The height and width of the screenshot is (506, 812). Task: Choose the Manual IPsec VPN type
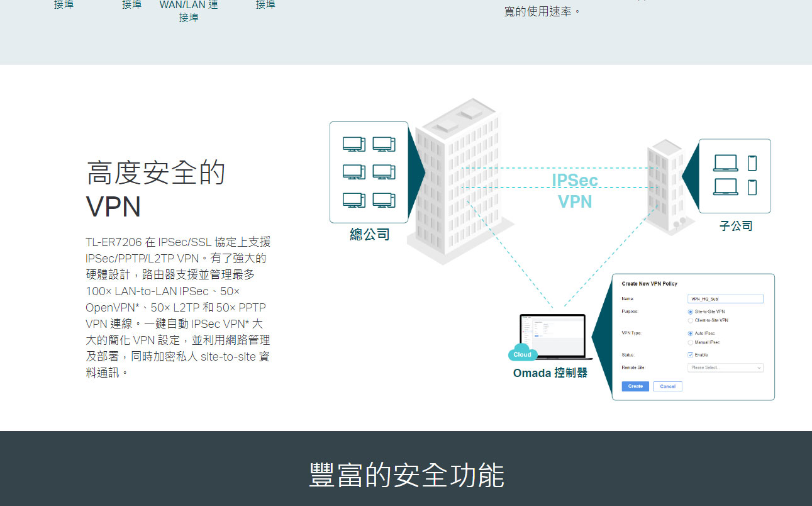[690, 342]
